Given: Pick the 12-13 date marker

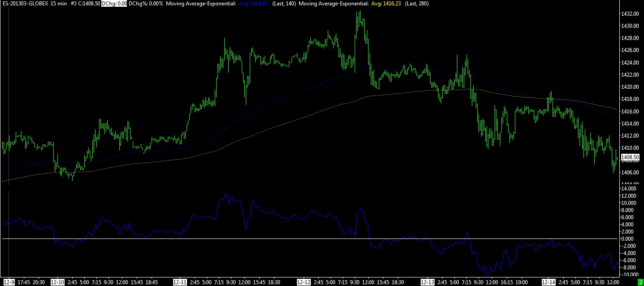Looking at the screenshot, I should click(427, 282).
